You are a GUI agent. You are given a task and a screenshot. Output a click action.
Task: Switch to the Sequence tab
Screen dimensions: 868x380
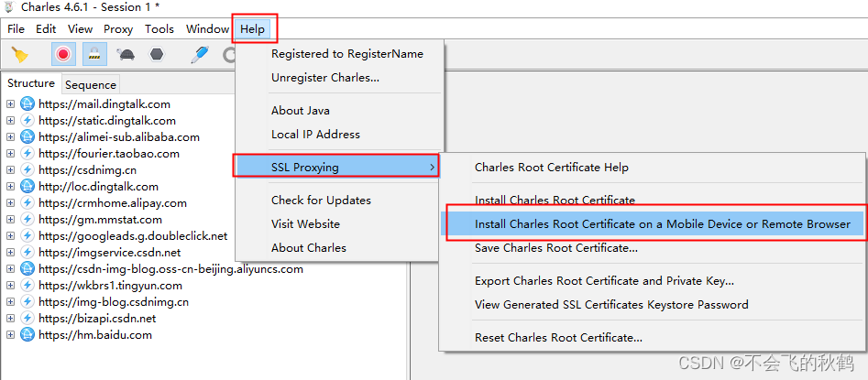click(x=90, y=85)
